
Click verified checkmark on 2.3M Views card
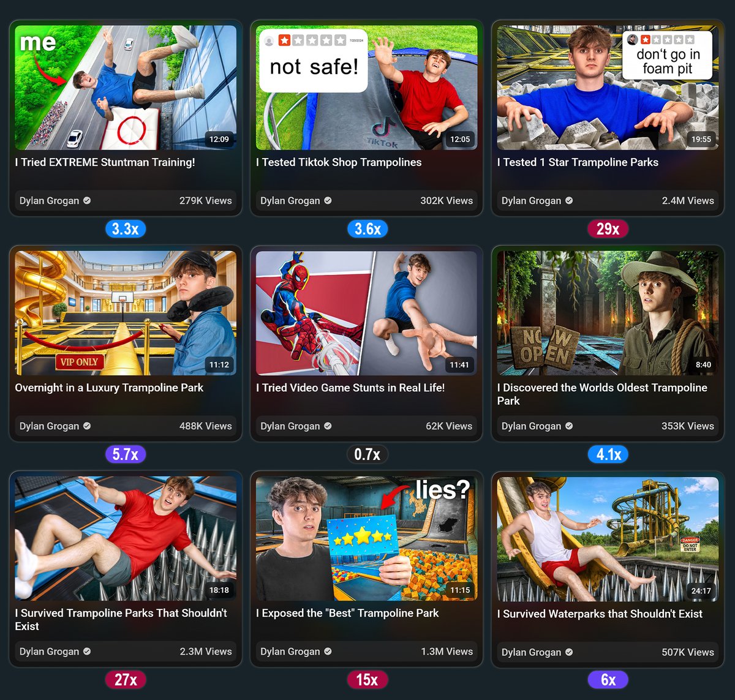pyautogui.click(x=87, y=651)
